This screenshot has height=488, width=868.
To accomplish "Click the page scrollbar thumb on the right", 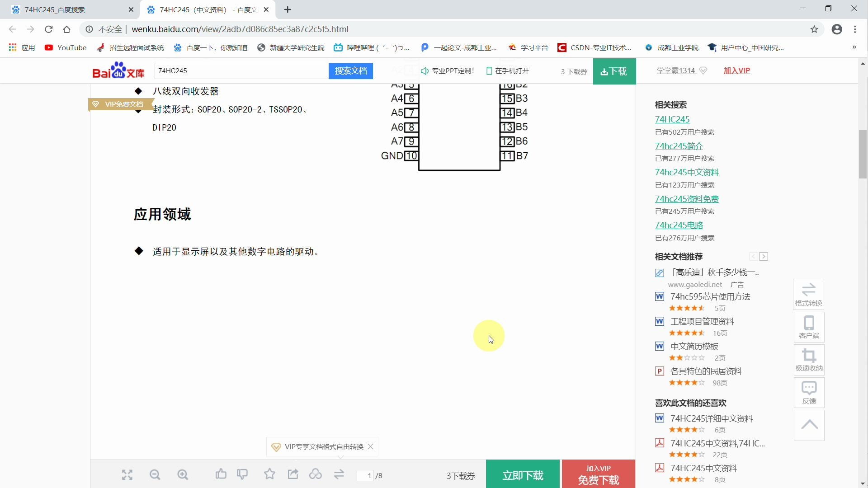I will [x=863, y=155].
